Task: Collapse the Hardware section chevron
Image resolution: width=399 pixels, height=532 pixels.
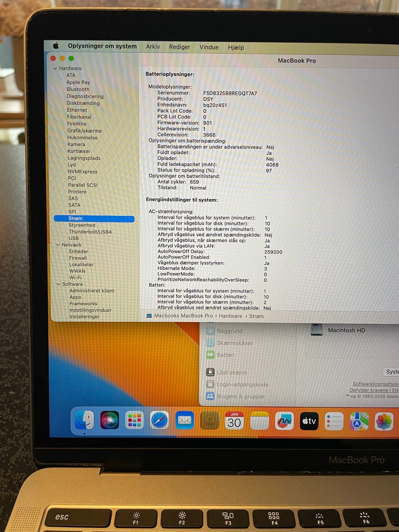Action: coord(55,68)
